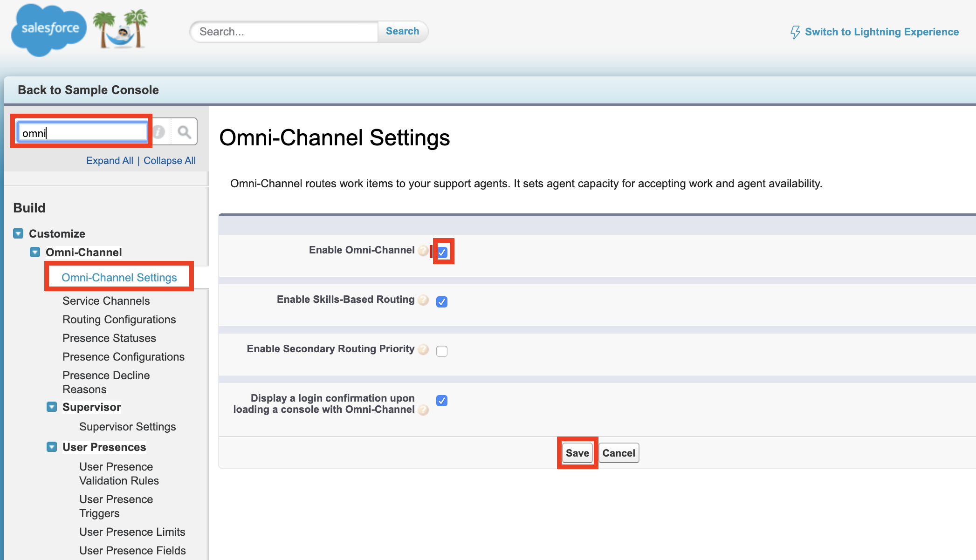Toggle login confirmation display checkbox
This screenshot has width=976, height=560.
pyautogui.click(x=442, y=401)
